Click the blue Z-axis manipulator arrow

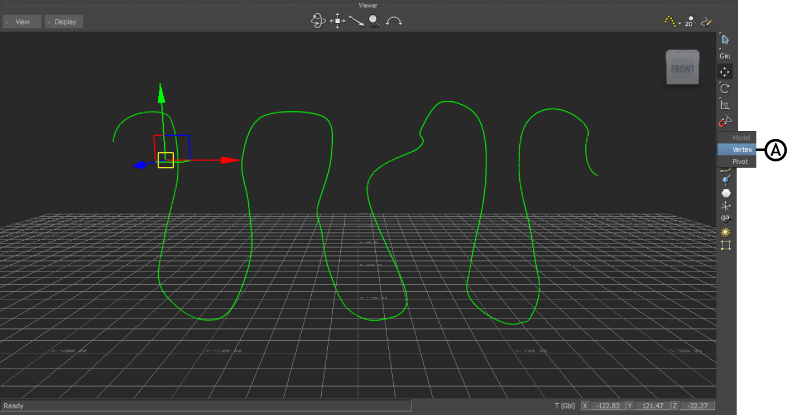140,165
